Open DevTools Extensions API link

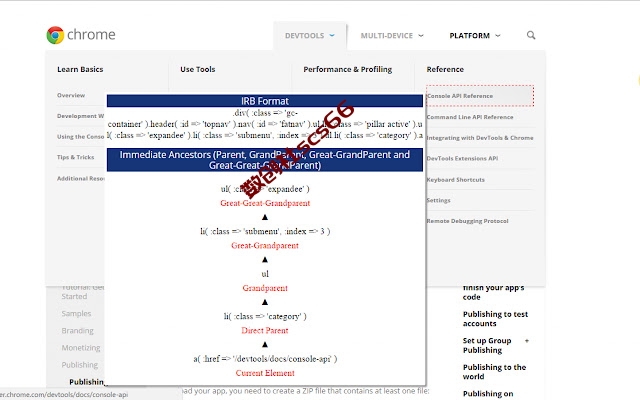pyautogui.click(x=462, y=158)
